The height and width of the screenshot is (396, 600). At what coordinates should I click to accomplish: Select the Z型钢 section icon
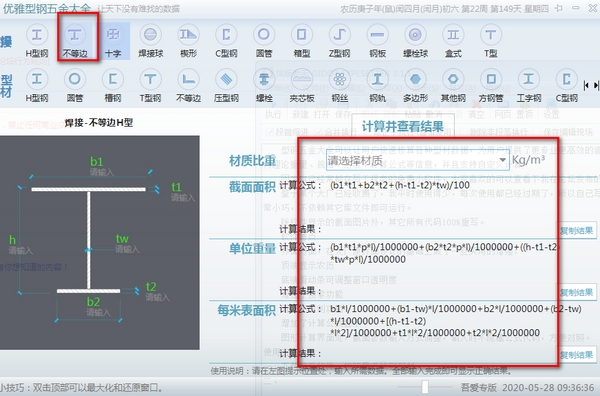click(x=339, y=41)
